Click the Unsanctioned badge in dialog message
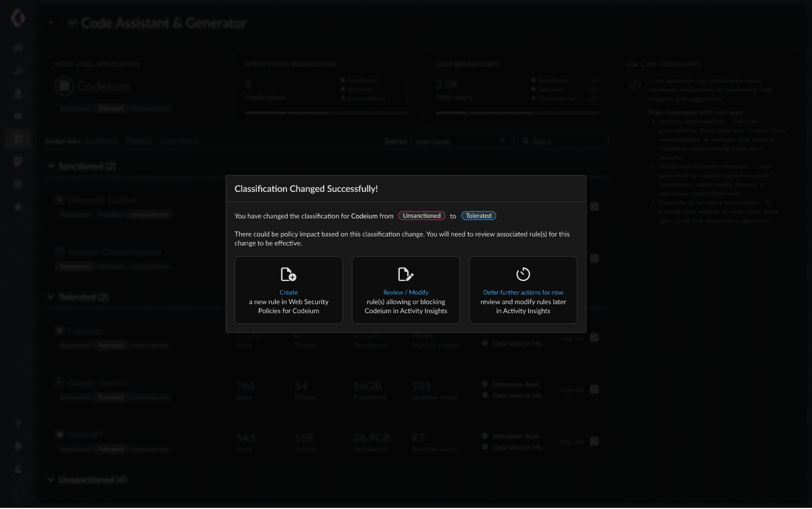 coord(422,216)
